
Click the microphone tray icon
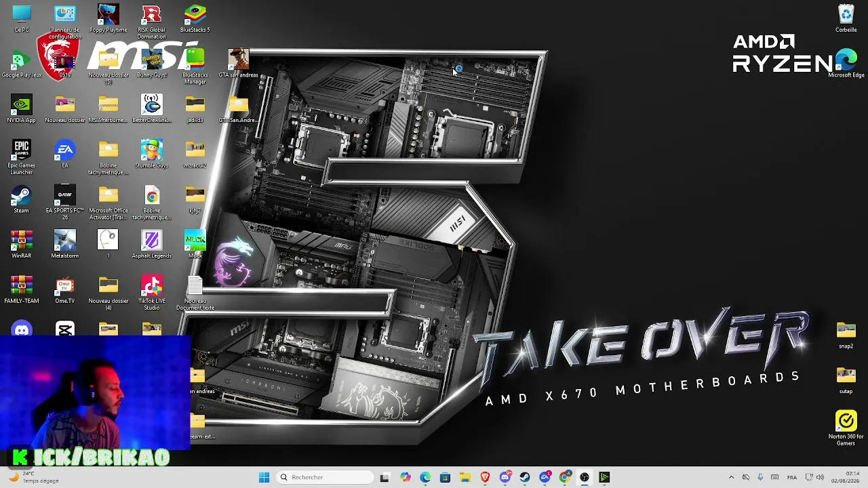click(x=760, y=477)
